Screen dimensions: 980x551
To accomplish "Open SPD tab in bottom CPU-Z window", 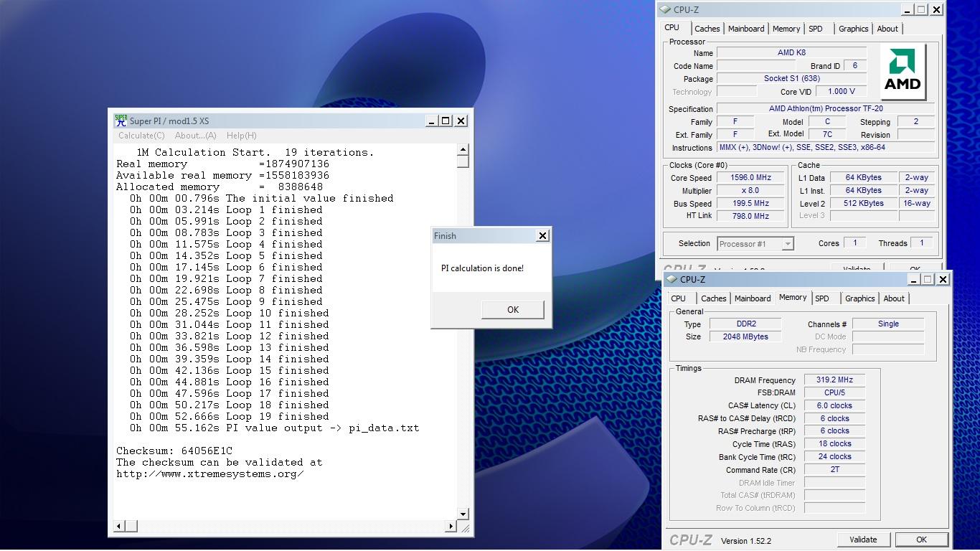I will pos(822,298).
